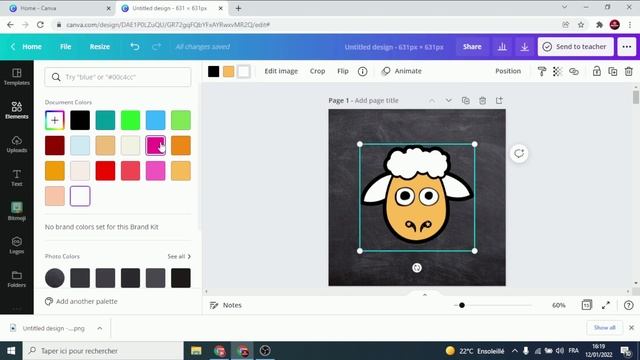
Task: Enter fullscreen presentation mode icon
Action: (x=606, y=305)
